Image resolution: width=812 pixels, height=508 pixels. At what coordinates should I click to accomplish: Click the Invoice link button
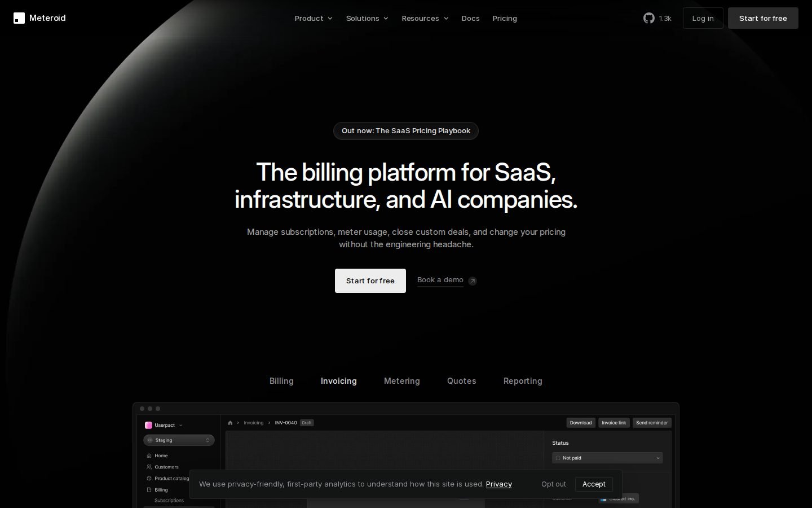[614, 423]
